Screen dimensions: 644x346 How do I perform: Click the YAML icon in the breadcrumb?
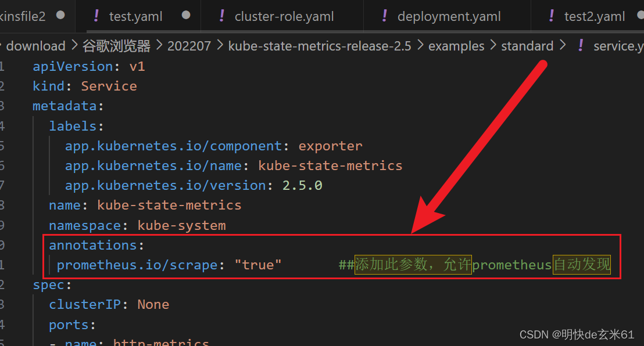pyautogui.click(x=581, y=45)
